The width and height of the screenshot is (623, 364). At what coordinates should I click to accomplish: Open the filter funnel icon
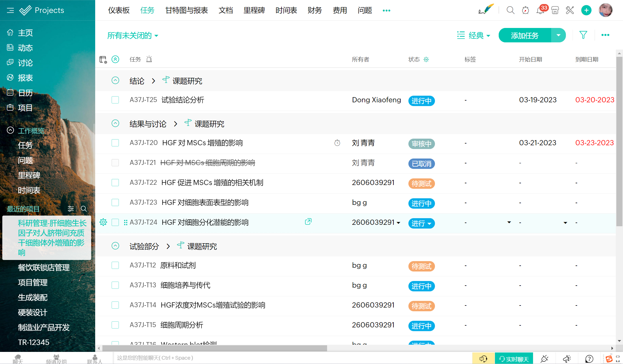point(583,35)
